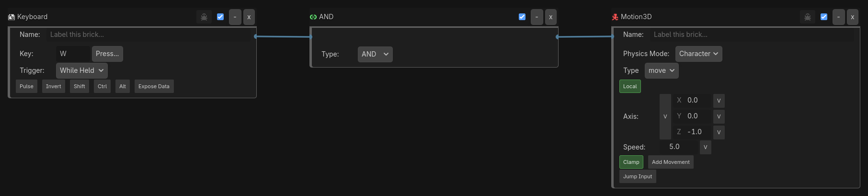Viewport: 868px width, 196px height.
Task: Remove the Motion3D brick with x button
Action: click(x=853, y=17)
